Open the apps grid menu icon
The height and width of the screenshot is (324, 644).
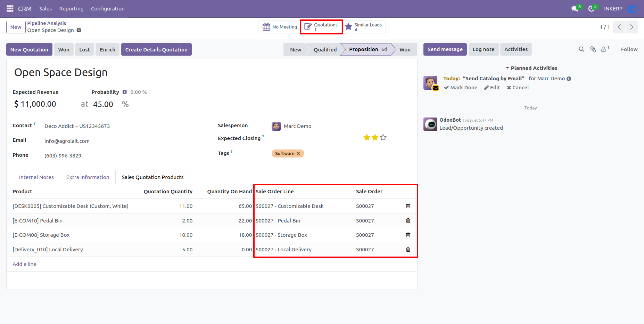pos(10,8)
